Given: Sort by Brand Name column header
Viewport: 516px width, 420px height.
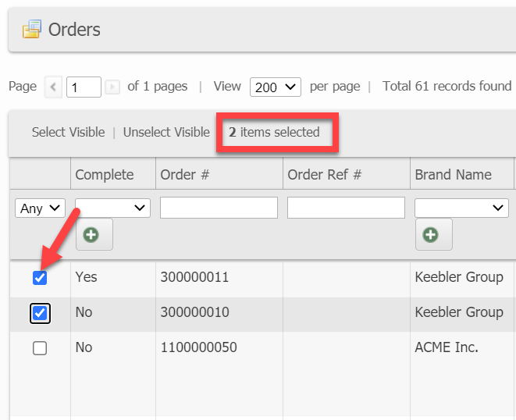Looking at the screenshot, I should coord(453,175).
